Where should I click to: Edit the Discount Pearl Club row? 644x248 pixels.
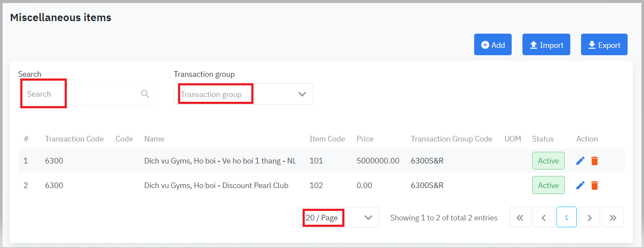tap(580, 185)
